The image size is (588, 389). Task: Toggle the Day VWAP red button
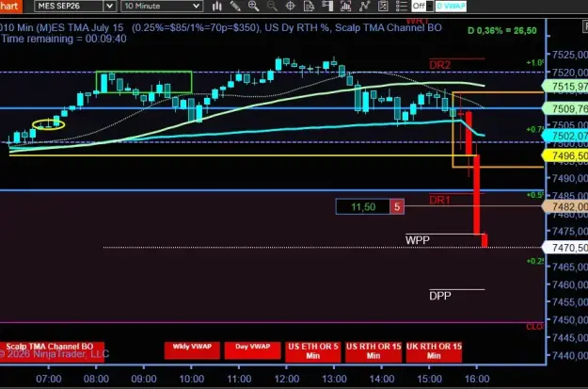(252, 350)
